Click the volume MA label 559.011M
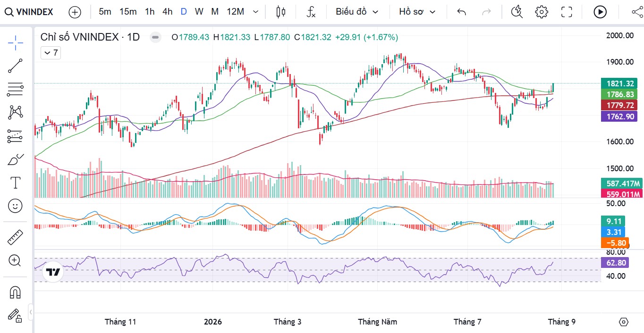The image size is (644, 333). (x=622, y=194)
